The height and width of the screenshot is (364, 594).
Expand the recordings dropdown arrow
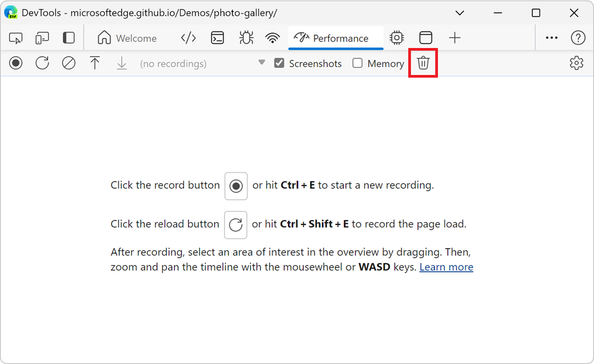tap(262, 63)
